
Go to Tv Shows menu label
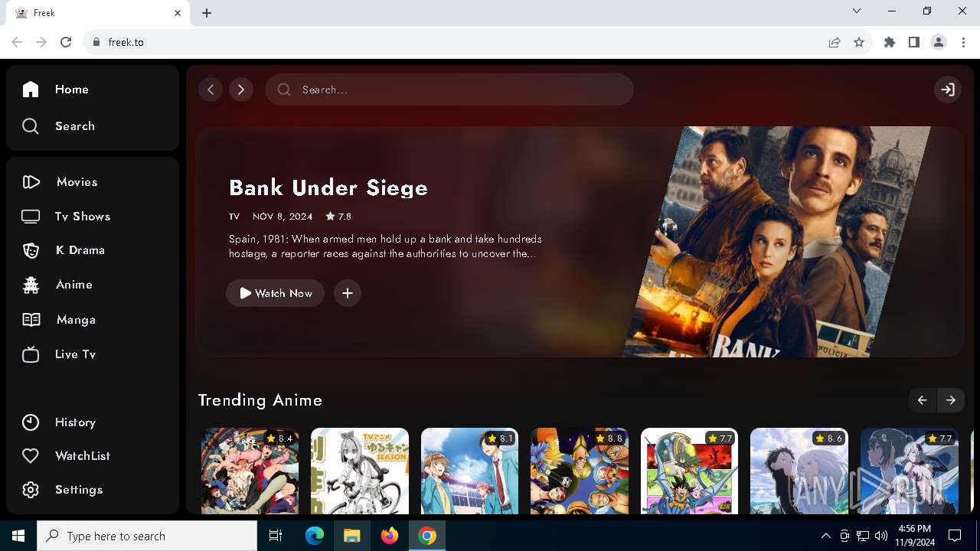click(x=83, y=217)
